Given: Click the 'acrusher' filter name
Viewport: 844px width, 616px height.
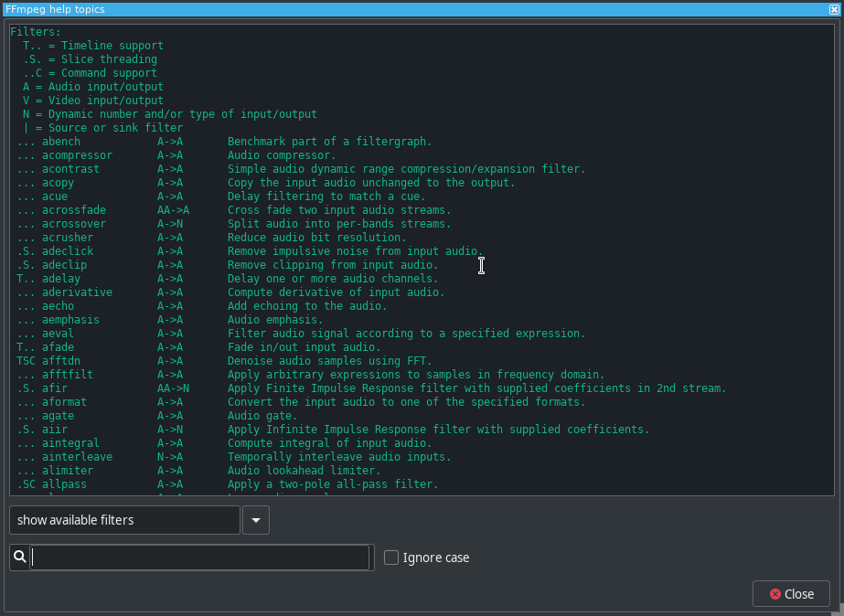Looking at the screenshot, I should [x=68, y=238].
